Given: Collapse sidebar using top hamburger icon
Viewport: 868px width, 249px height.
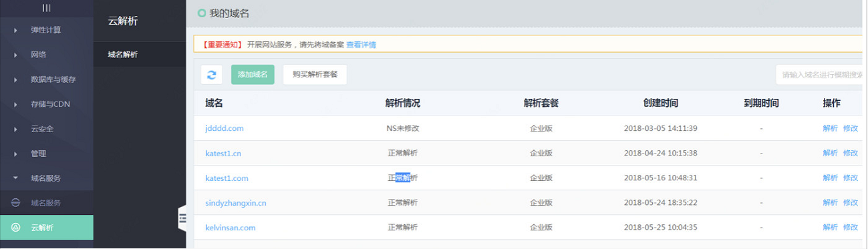Looking at the screenshot, I should [x=46, y=8].
